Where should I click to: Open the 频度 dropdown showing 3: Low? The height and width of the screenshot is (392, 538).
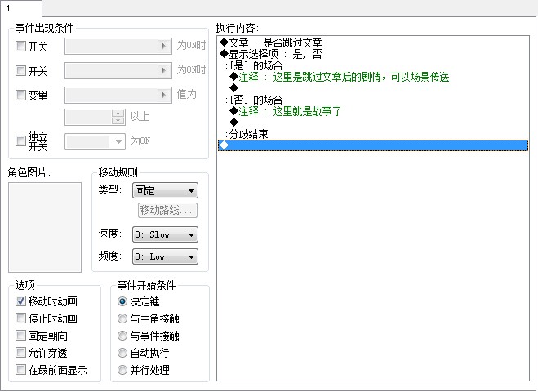point(165,256)
